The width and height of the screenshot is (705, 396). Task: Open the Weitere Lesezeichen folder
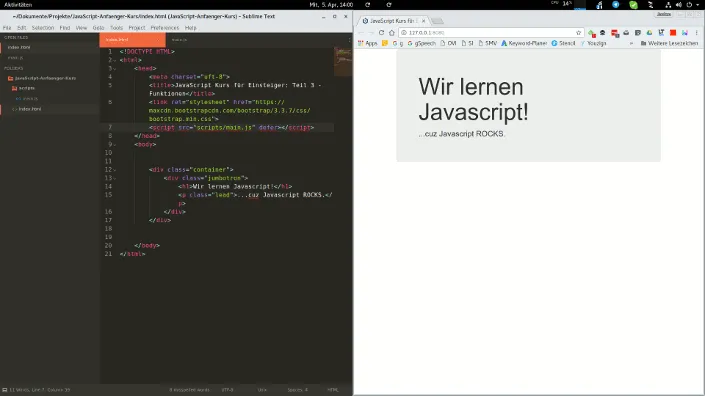669,44
